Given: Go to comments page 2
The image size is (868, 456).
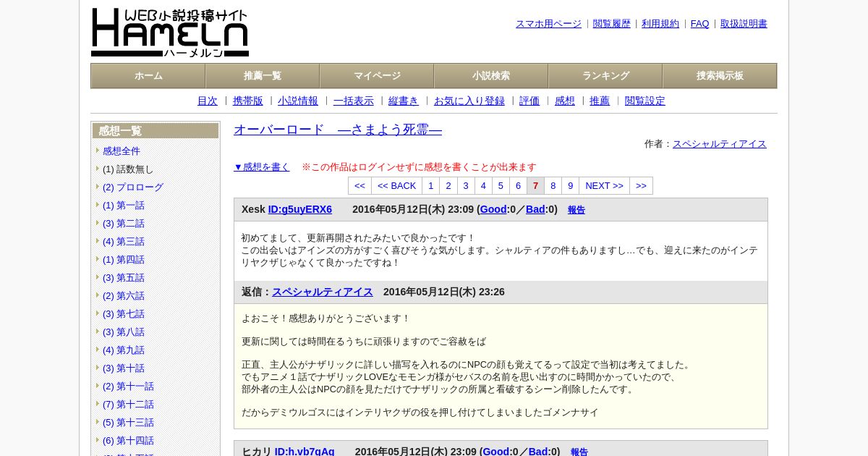Looking at the screenshot, I should (448, 186).
